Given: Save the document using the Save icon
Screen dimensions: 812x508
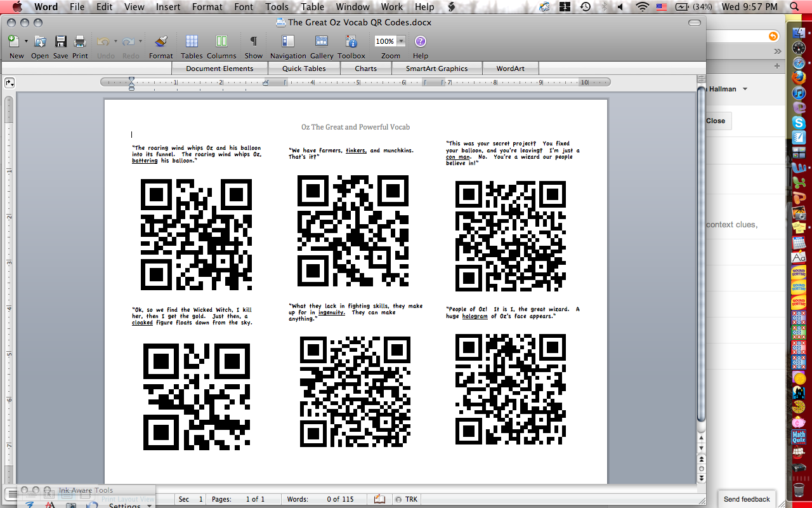Looking at the screenshot, I should tap(60, 41).
